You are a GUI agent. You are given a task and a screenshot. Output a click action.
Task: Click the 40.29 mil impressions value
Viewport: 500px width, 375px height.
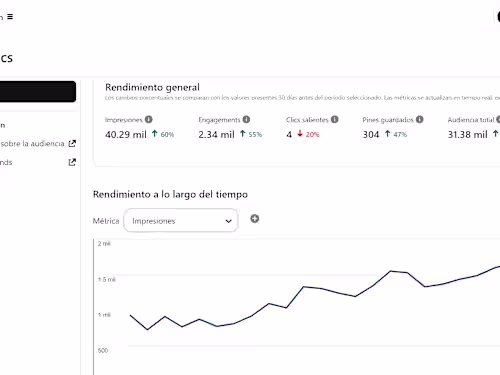pos(126,135)
